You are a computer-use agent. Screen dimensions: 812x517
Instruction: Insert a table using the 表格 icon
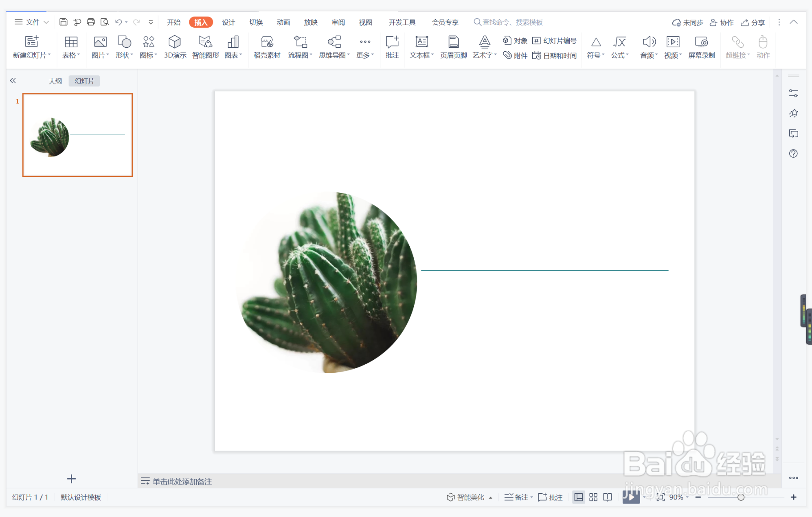(x=71, y=42)
